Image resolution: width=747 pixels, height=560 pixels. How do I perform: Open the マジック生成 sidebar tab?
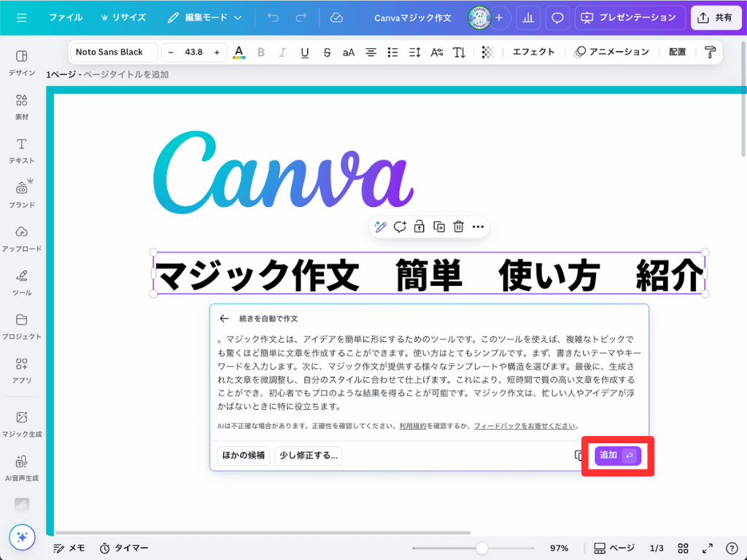(x=22, y=424)
